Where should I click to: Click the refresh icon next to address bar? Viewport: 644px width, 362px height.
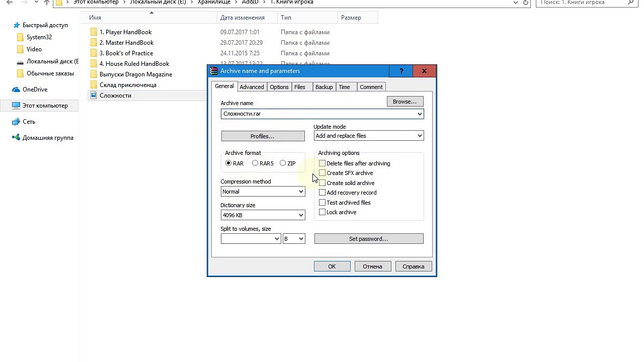526,2
